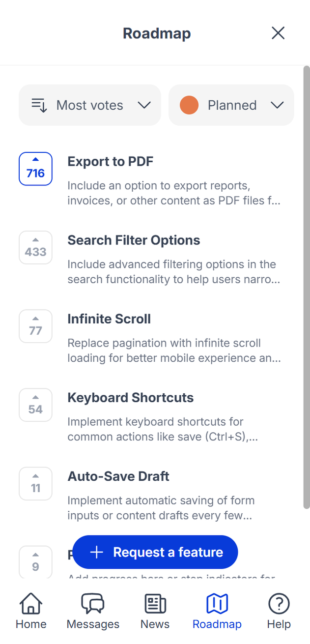Open the Help question mark icon
The width and height of the screenshot is (310, 644).
(279, 604)
